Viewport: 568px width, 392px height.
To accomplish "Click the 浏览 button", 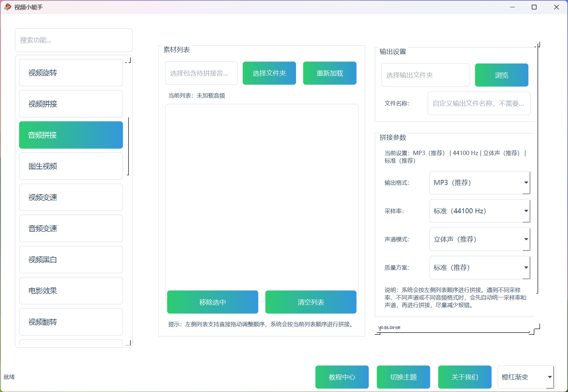I will click(502, 75).
